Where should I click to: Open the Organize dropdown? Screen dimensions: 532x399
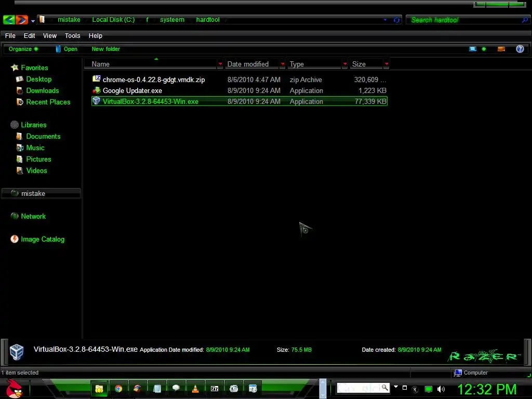point(23,49)
